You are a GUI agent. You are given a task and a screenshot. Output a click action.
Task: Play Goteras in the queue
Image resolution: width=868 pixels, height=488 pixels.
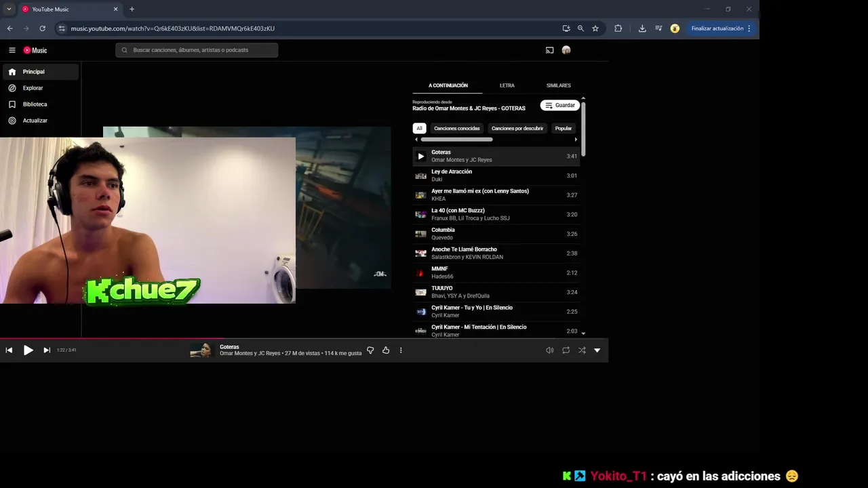pyautogui.click(x=496, y=156)
